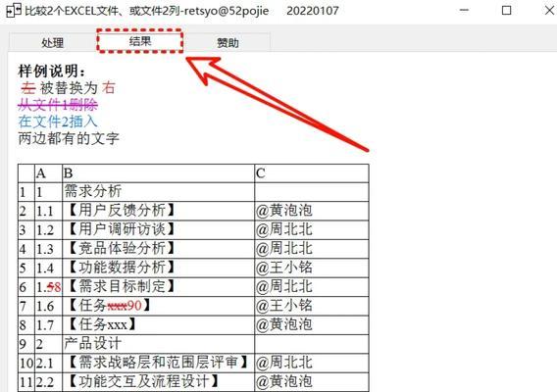Click the app icon in title bar
This screenshot has height=392, width=557.
tap(14, 11)
